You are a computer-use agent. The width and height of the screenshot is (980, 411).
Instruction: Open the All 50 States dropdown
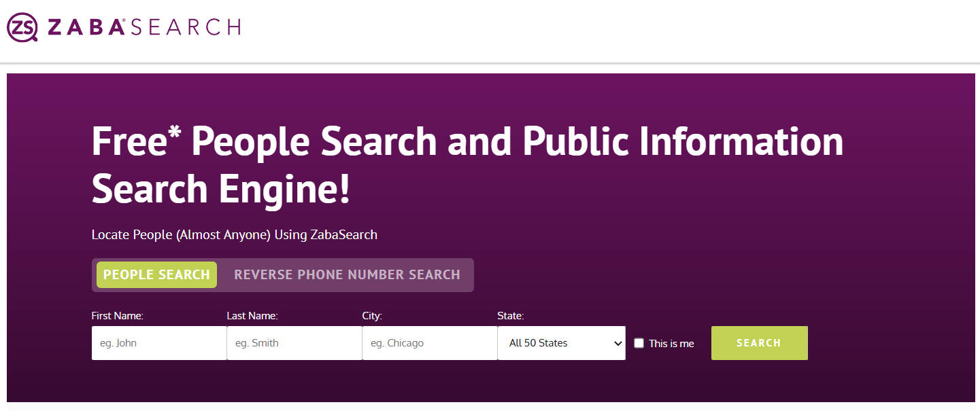pos(562,343)
